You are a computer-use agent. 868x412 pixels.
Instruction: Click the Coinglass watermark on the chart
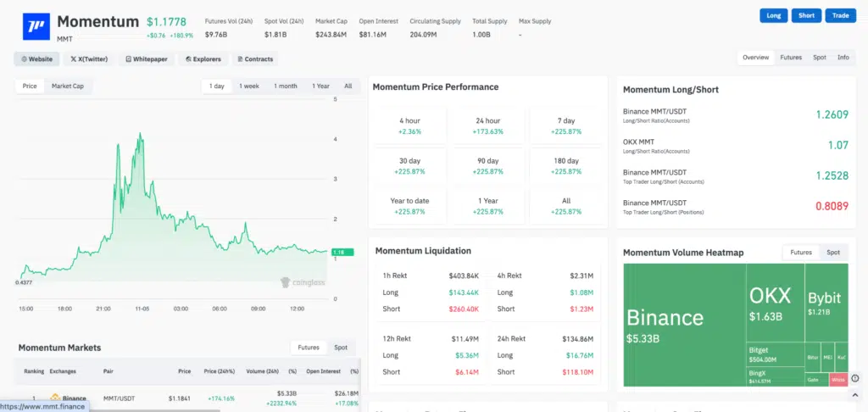coord(302,282)
